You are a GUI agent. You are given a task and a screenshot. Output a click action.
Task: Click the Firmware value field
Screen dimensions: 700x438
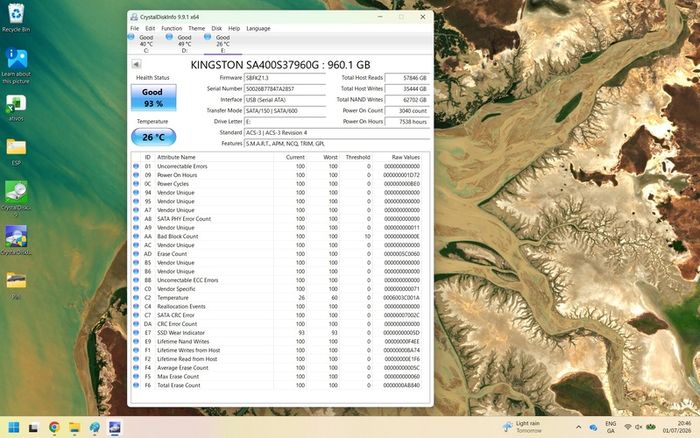pos(285,78)
